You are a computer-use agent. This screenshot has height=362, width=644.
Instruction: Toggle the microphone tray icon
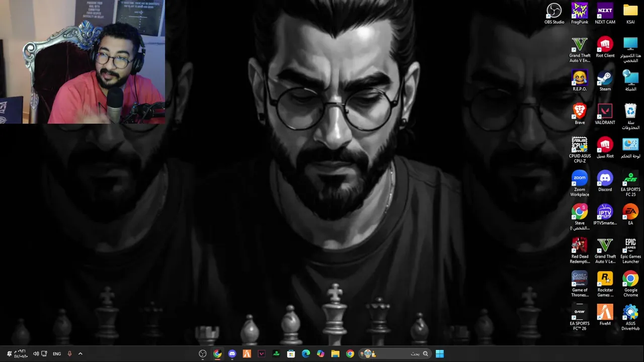pos(69,354)
